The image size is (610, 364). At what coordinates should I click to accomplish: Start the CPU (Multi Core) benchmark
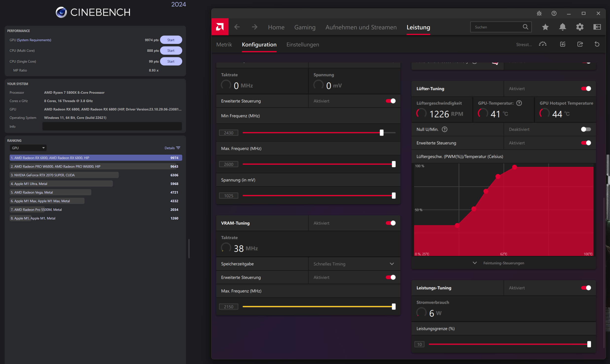(171, 51)
